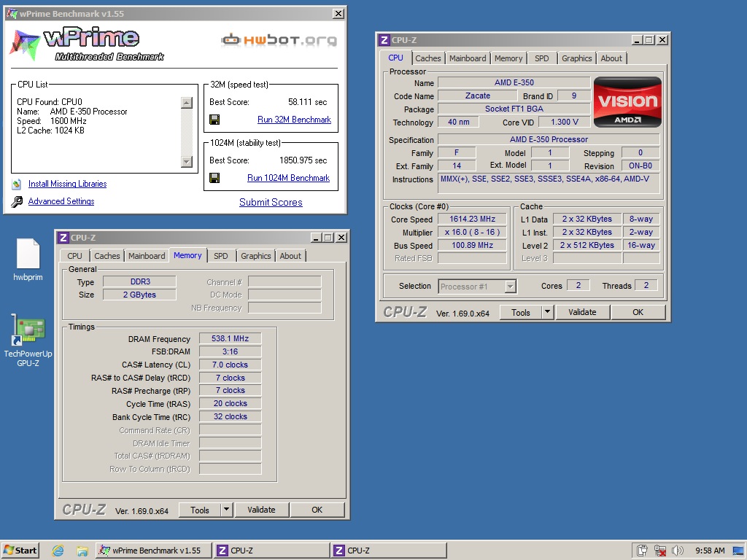The height and width of the screenshot is (560, 747).
Task: Click the CPU-Z icon in the CPU window title bar
Action: 384,40
